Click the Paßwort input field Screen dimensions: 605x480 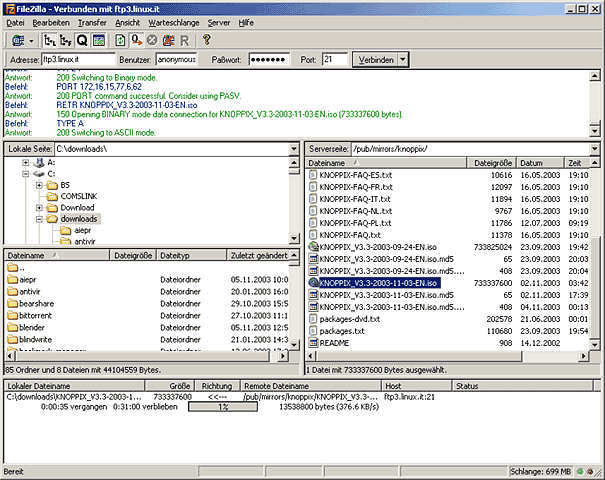point(269,59)
